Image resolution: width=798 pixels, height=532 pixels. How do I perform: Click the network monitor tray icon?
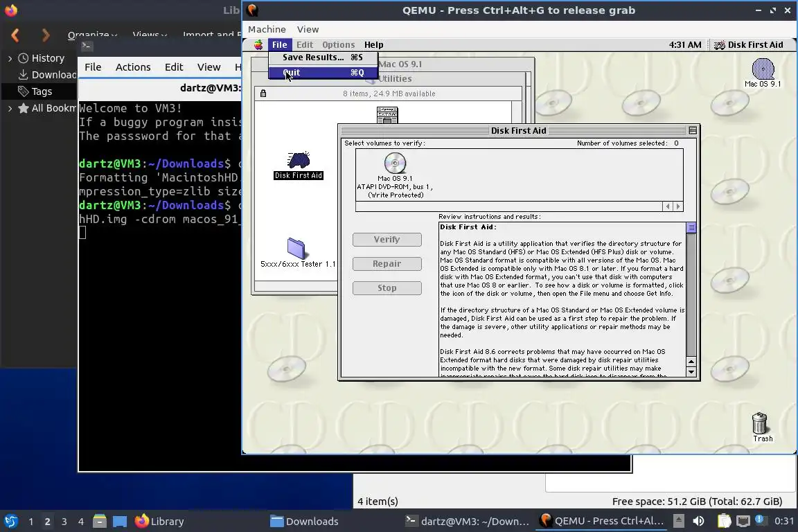pos(743,522)
